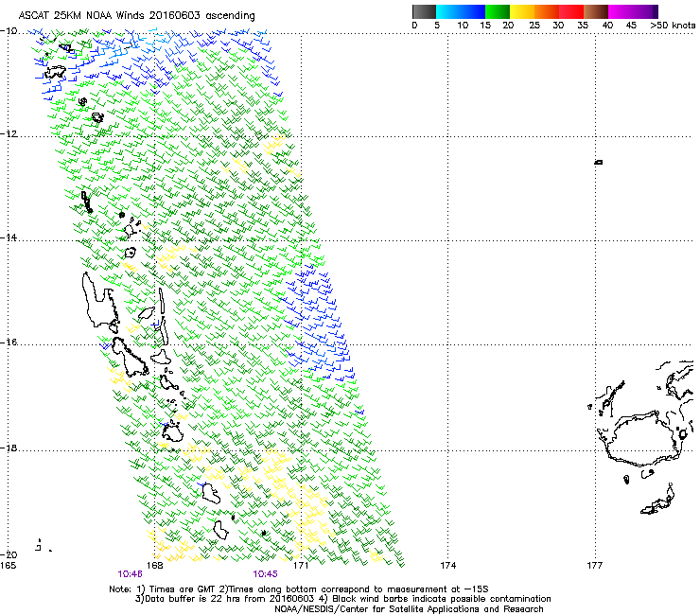Click the blue 10-15 knots color segment
Image resolution: width=700 pixels, height=615 pixels.
click(x=473, y=11)
